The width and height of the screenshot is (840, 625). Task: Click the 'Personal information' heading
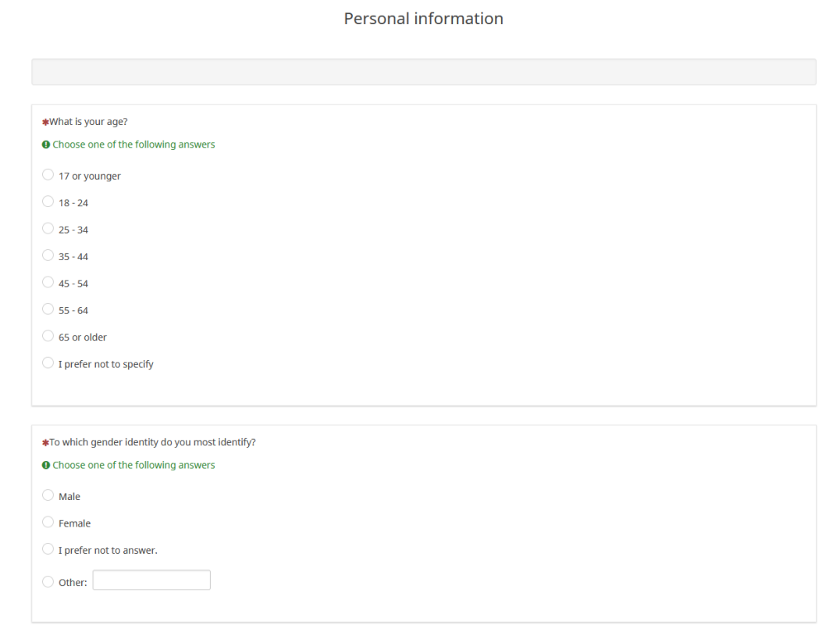point(423,19)
